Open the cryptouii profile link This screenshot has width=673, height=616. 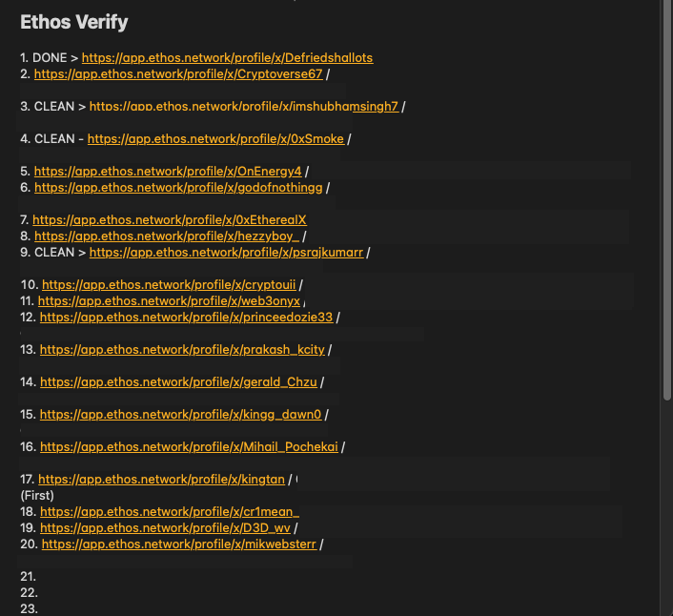click(169, 285)
